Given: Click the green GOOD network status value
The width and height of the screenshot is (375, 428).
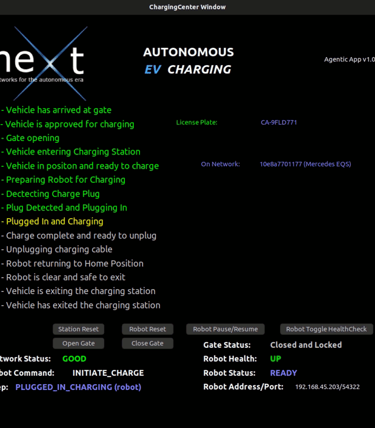Looking at the screenshot, I should [x=74, y=359].
